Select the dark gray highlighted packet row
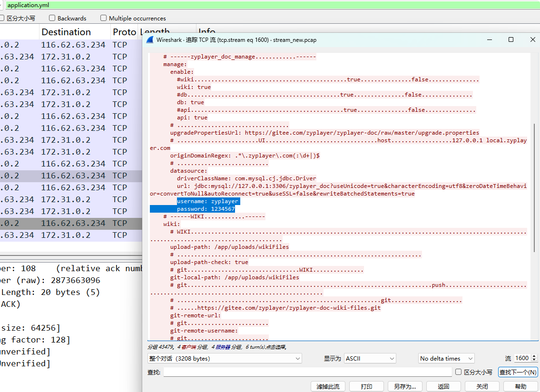This screenshot has width=540, height=392. point(71,223)
